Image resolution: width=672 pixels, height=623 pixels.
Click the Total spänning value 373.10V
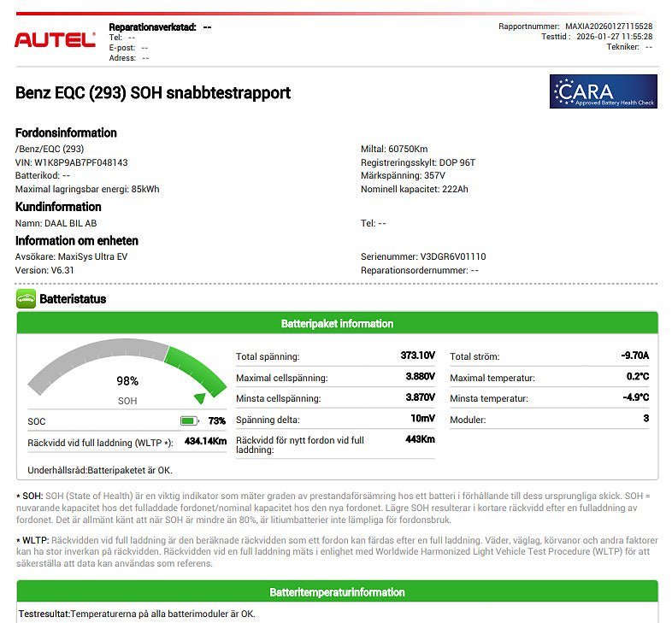(x=418, y=356)
